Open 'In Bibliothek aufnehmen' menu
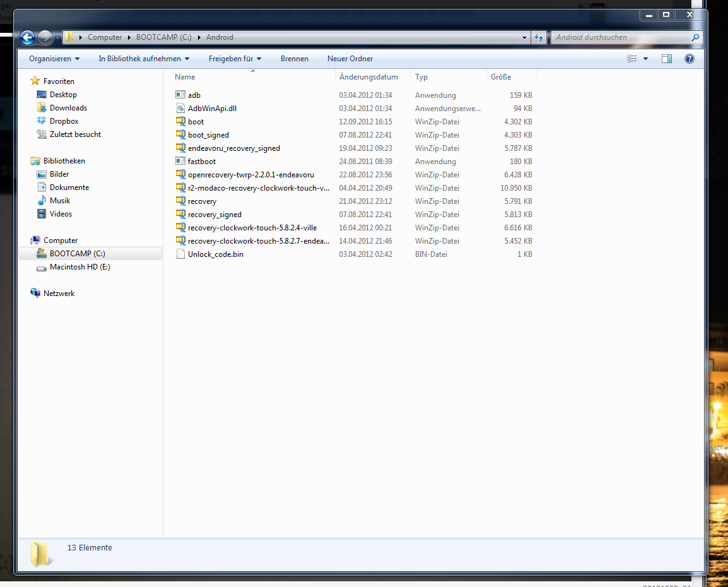This screenshot has width=728, height=587. pos(144,59)
